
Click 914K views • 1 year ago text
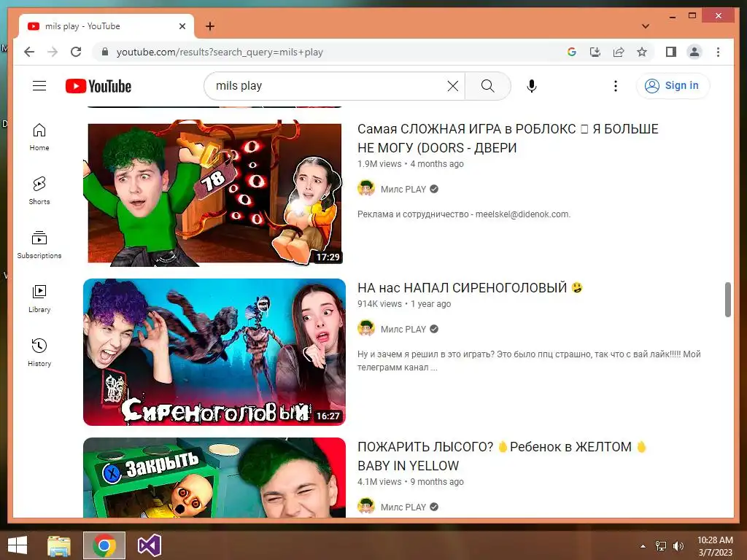[404, 304]
